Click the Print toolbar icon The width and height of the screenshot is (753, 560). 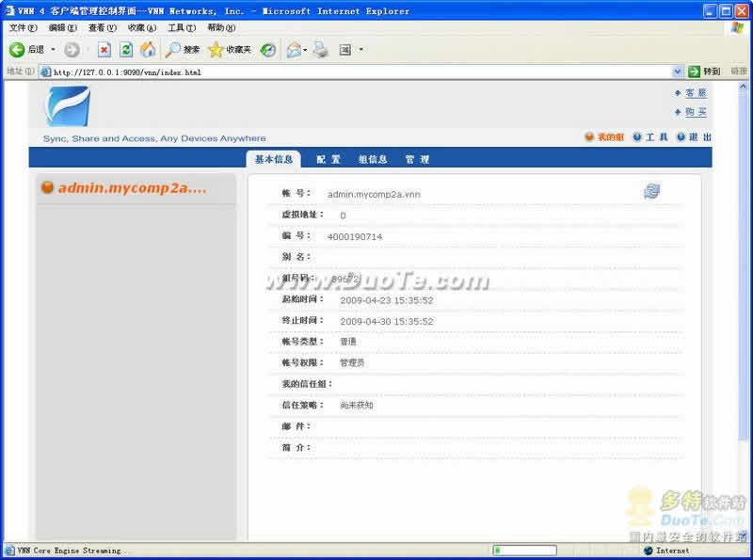[x=321, y=50]
